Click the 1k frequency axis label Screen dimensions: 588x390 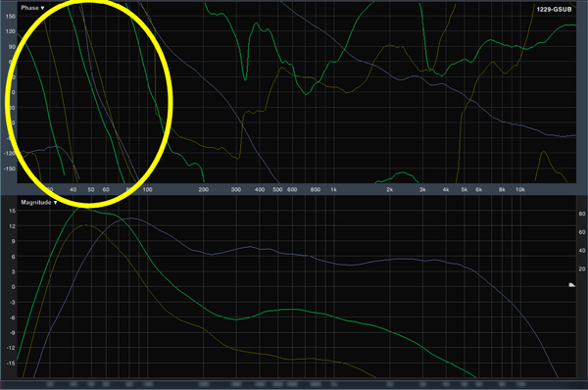(333, 190)
